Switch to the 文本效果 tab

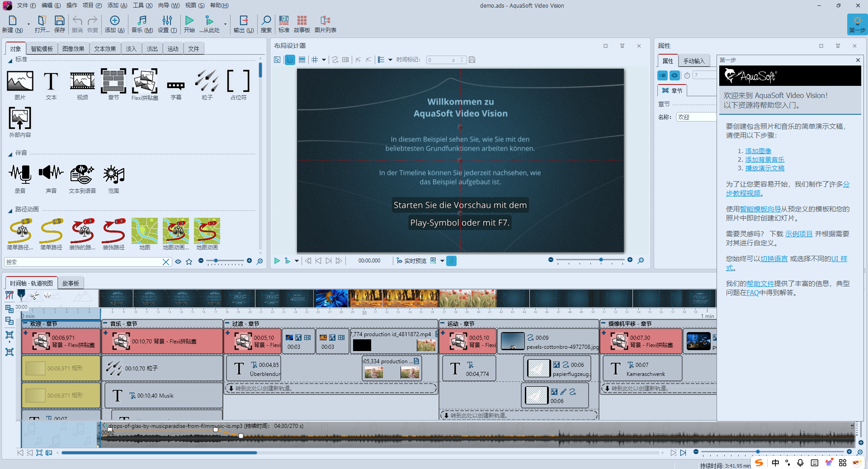[x=105, y=49]
